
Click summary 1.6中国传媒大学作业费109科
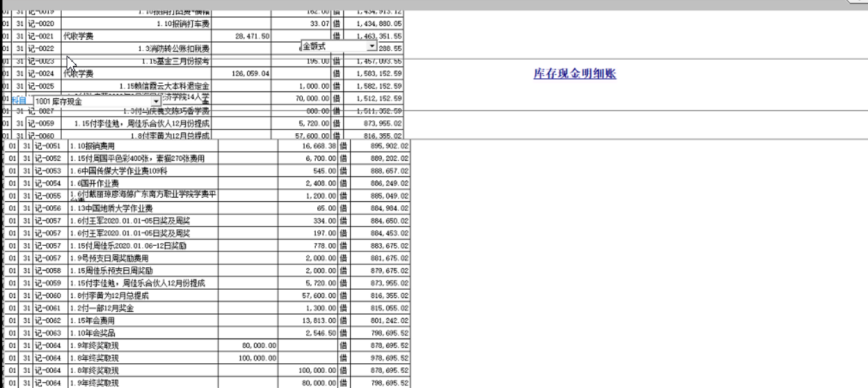pyautogui.click(x=119, y=171)
